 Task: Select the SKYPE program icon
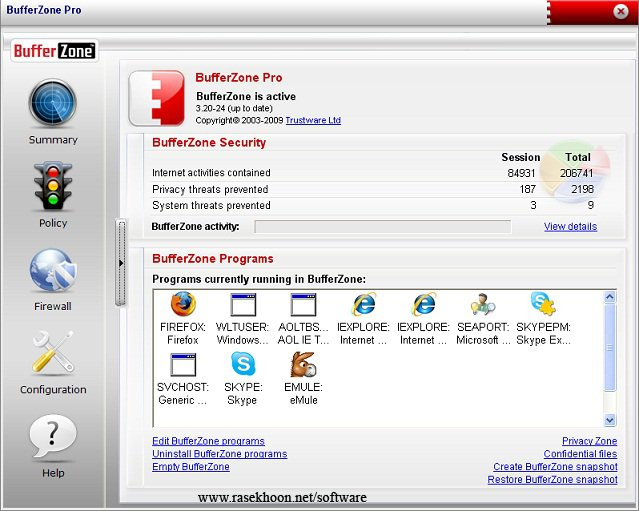click(x=243, y=364)
